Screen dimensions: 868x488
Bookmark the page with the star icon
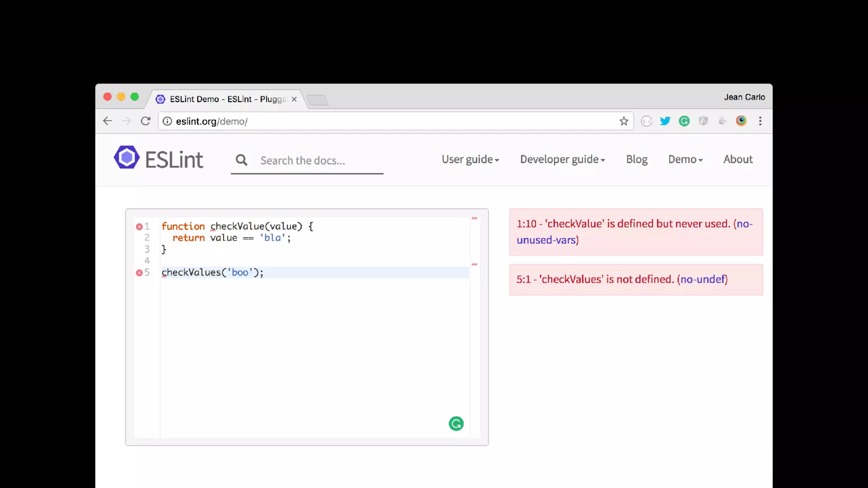623,121
